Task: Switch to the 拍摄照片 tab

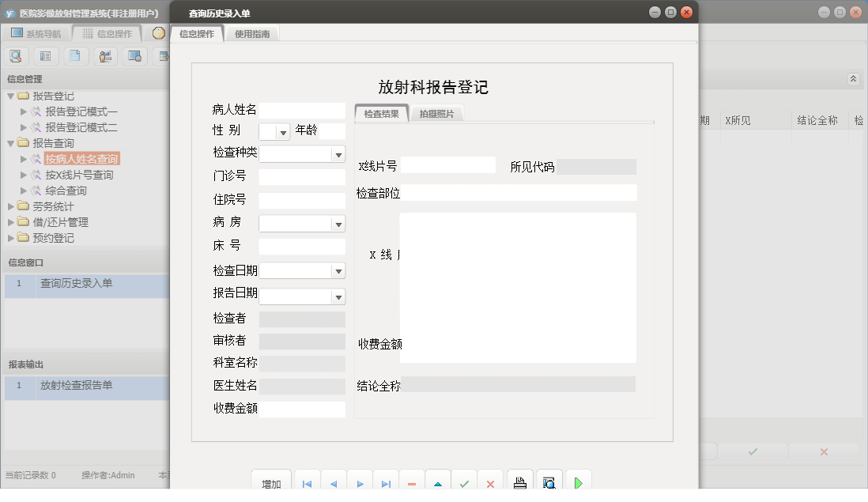Action: point(436,112)
